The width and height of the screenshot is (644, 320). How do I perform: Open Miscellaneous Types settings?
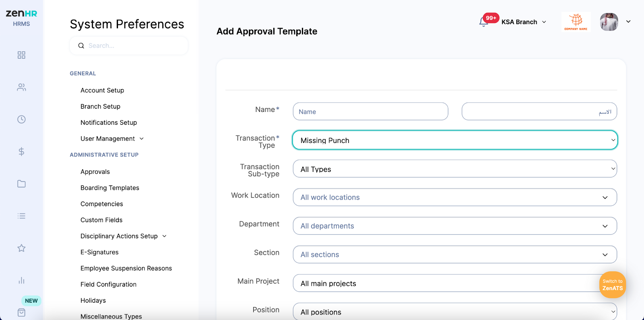point(111,316)
